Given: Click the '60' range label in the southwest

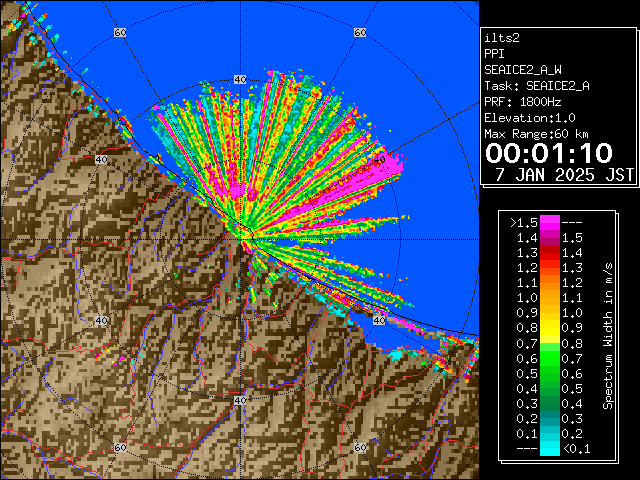Looking at the screenshot, I should point(120,447).
